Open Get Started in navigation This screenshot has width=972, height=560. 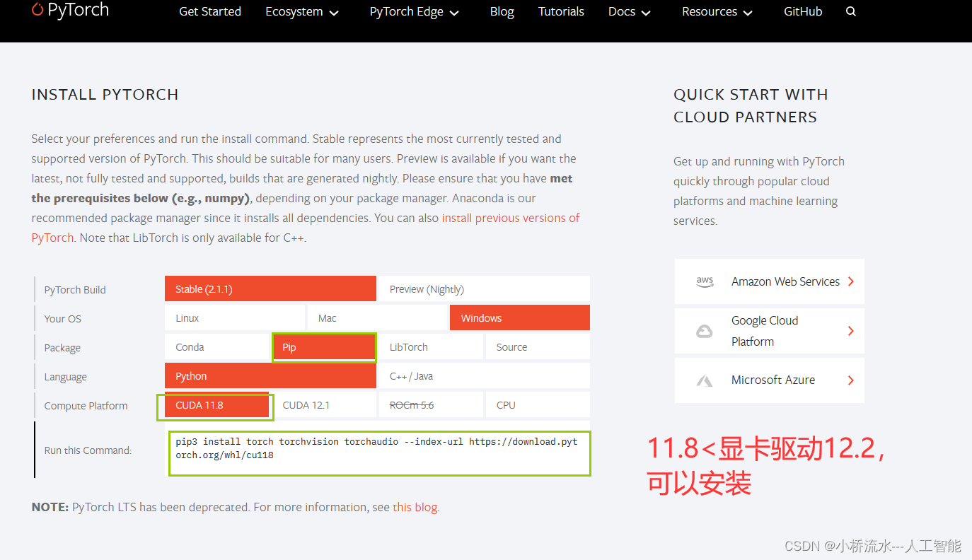[x=210, y=11]
